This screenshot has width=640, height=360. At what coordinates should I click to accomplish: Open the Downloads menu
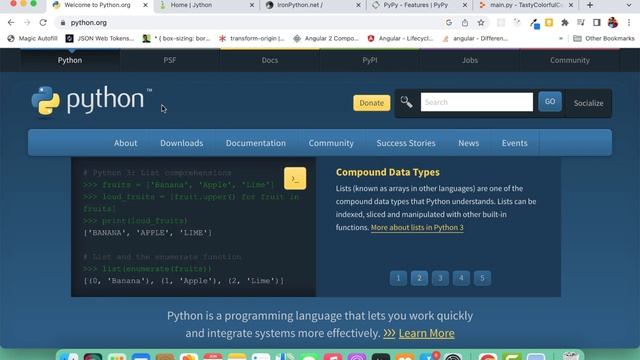(182, 143)
